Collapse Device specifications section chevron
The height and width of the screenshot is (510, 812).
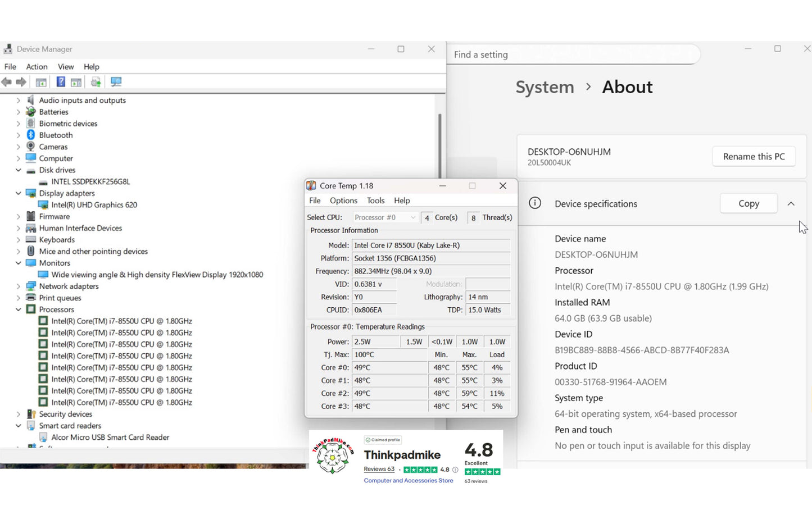click(791, 204)
